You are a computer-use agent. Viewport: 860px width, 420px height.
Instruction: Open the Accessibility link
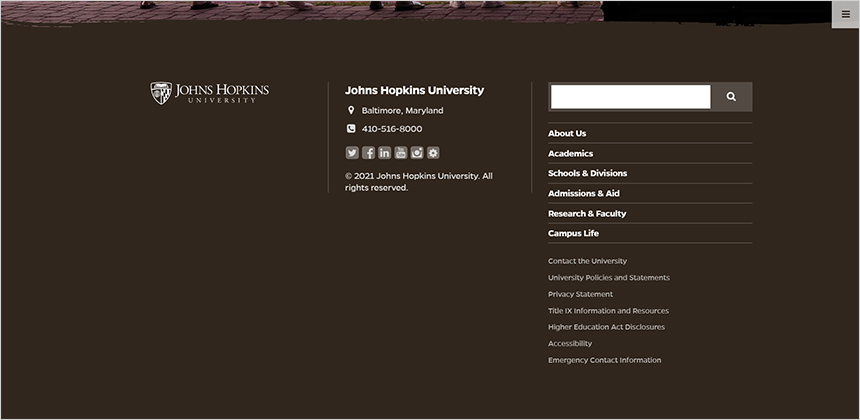(x=570, y=343)
